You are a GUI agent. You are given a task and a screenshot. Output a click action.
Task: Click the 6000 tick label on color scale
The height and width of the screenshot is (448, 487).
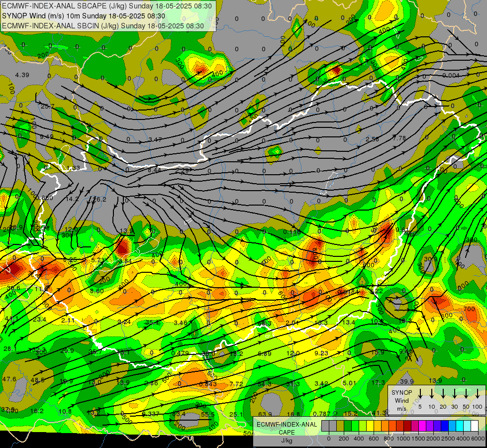pyautogui.click(x=478, y=439)
